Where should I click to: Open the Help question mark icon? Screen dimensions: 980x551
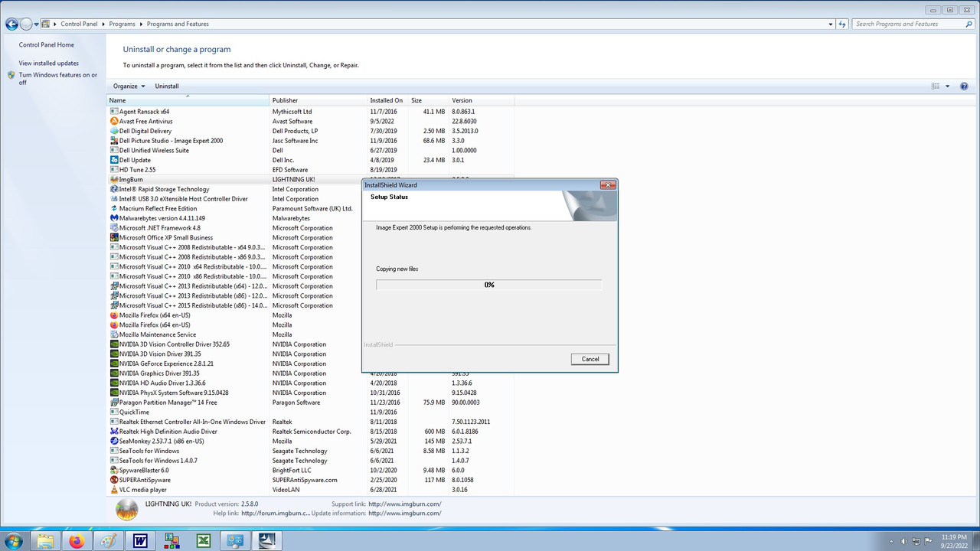click(x=964, y=86)
